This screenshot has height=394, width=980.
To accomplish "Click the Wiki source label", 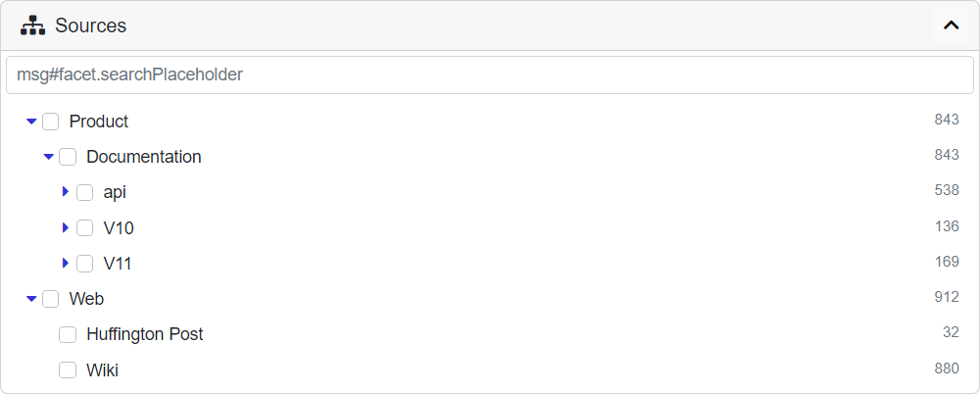I will tap(103, 370).
